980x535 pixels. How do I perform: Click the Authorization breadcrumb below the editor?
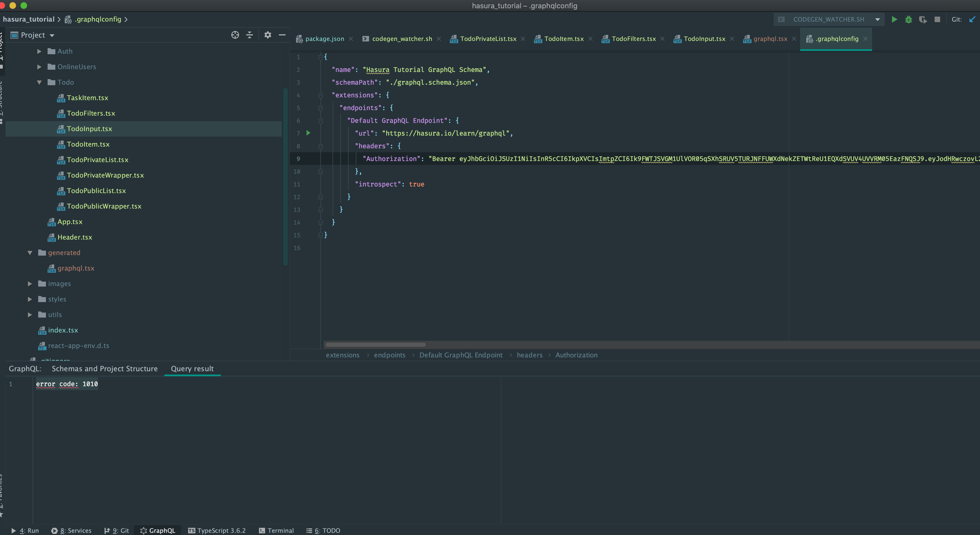point(576,355)
